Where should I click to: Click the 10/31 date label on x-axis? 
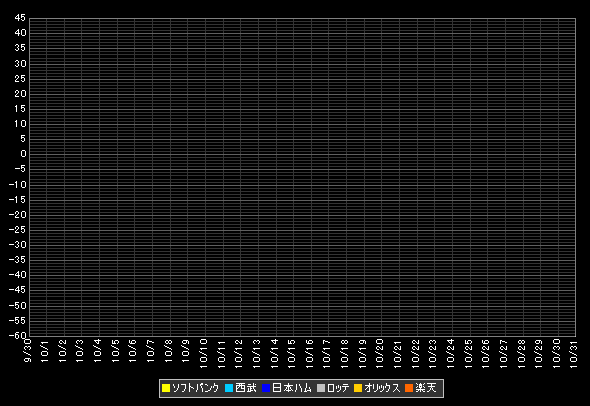click(574, 353)
